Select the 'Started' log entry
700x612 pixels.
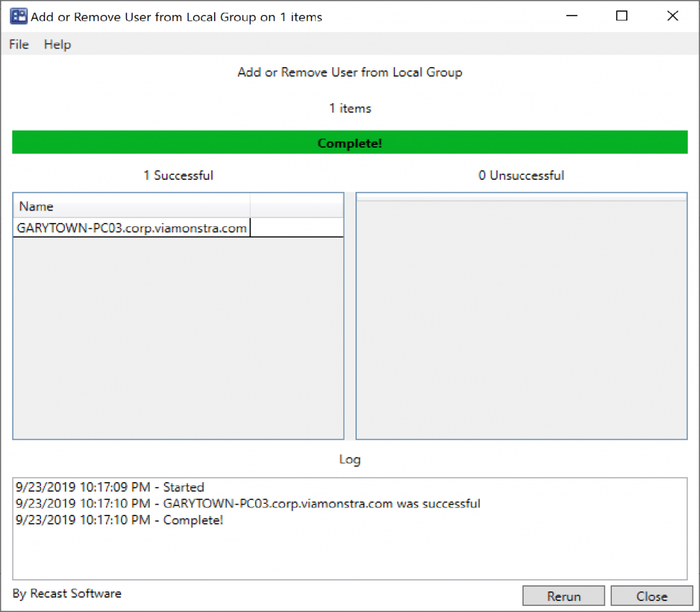(x=109, y=488)
